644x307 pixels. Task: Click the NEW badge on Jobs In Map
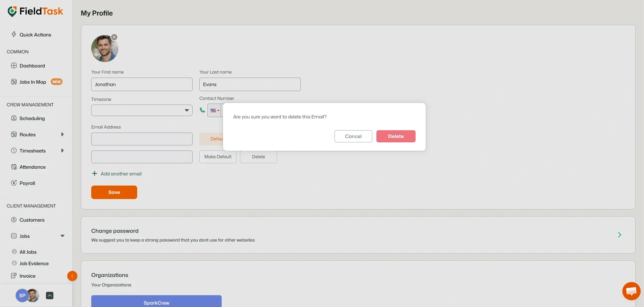pos(56,82)
